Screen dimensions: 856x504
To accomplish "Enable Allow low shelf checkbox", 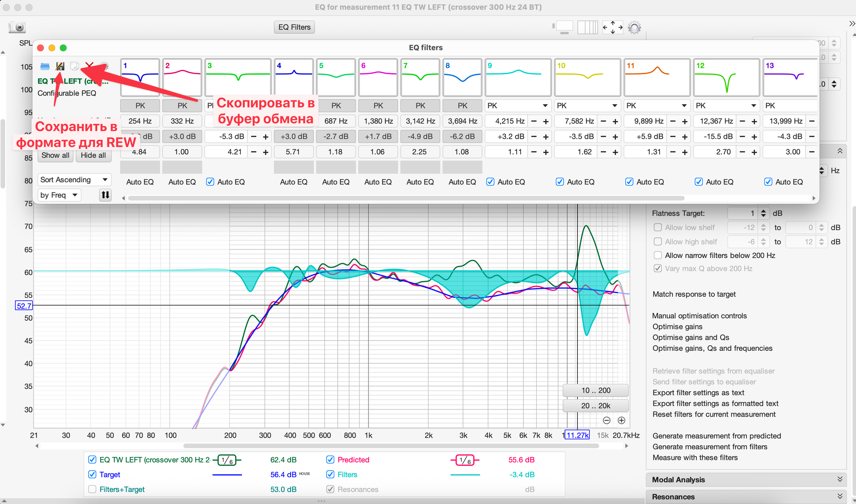I will click(x=658, y=228).
